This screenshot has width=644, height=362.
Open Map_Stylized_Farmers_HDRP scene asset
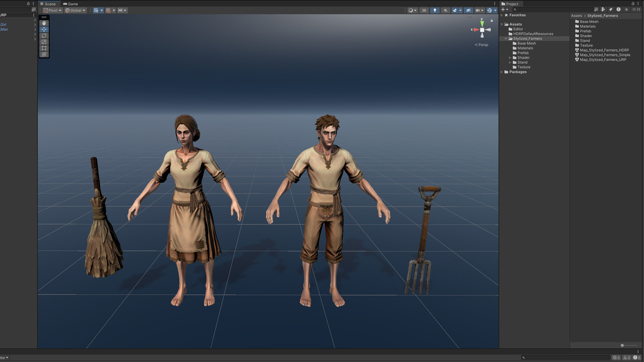(602, 50)
